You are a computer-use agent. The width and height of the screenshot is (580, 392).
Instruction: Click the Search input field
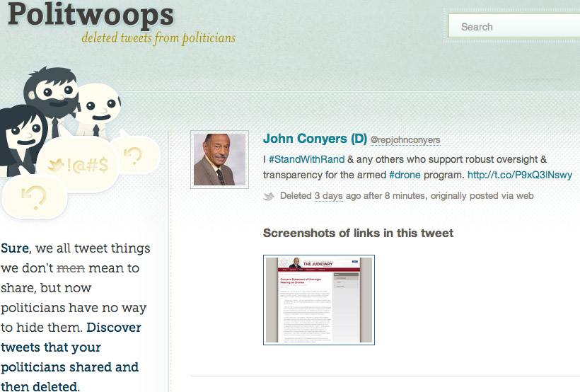pyautogui.click(x=514, y=26)
